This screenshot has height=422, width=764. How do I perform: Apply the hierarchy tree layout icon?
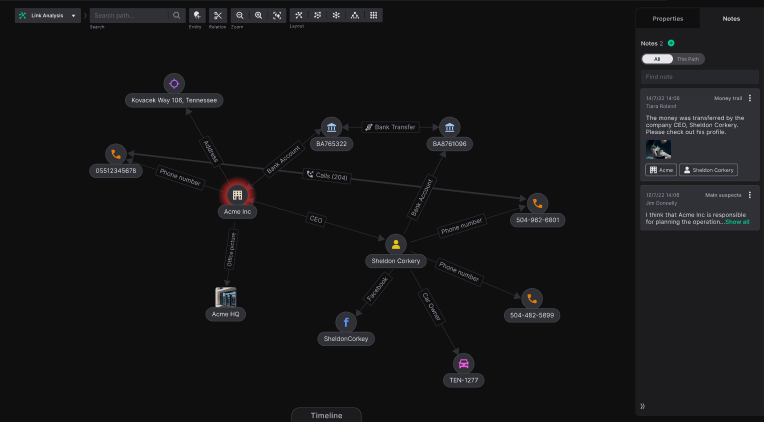tap(355, 16)
